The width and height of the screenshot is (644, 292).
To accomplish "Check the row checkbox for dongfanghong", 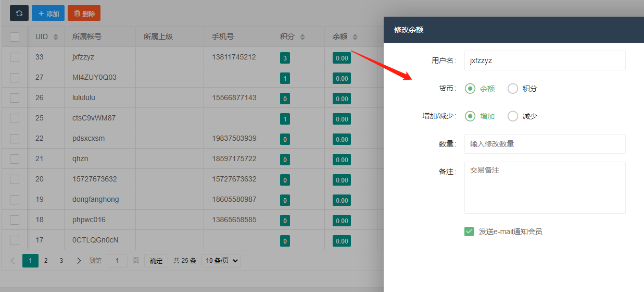I will 15,199.
